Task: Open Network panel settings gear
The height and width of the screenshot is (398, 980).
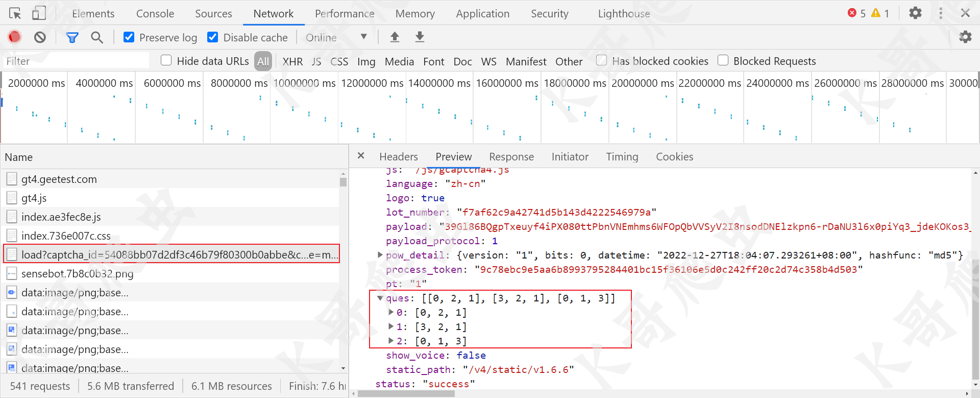Action: (965, 37)
